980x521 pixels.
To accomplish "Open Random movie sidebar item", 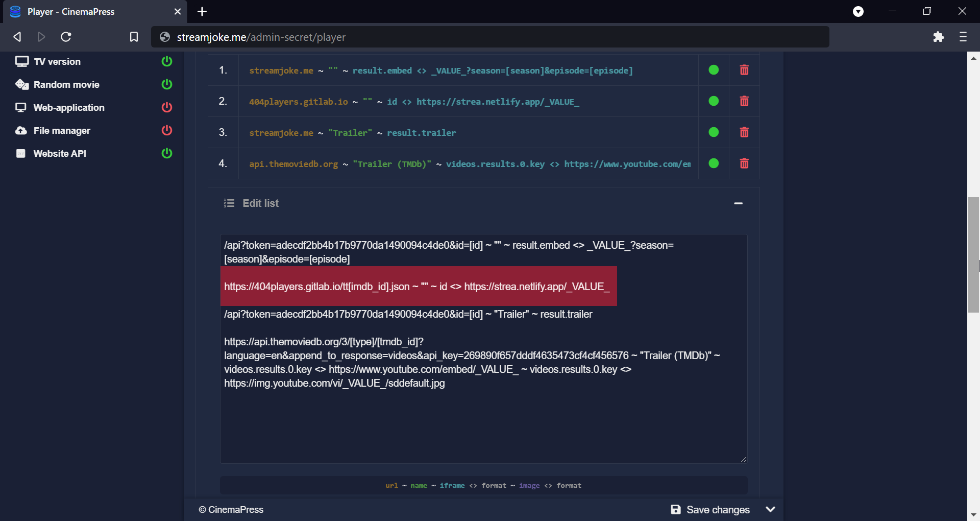I will pyautogui.click(x=66, y=84).
